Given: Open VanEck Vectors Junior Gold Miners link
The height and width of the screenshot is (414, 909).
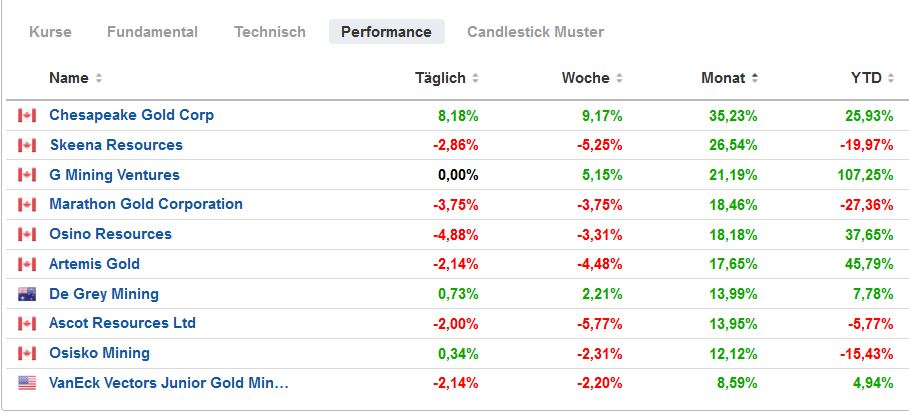Looking at the screenshot, I should [168, 382].
